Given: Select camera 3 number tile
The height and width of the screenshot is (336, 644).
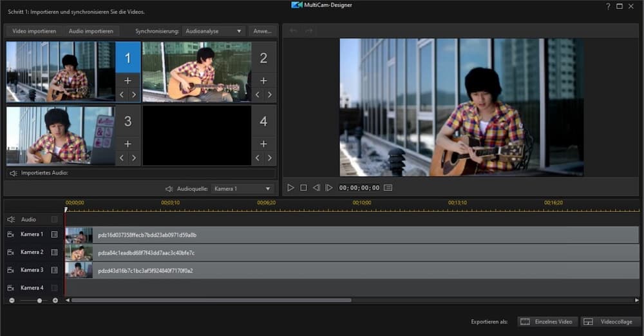Looking at the screenshot, I should pos(128,121).
